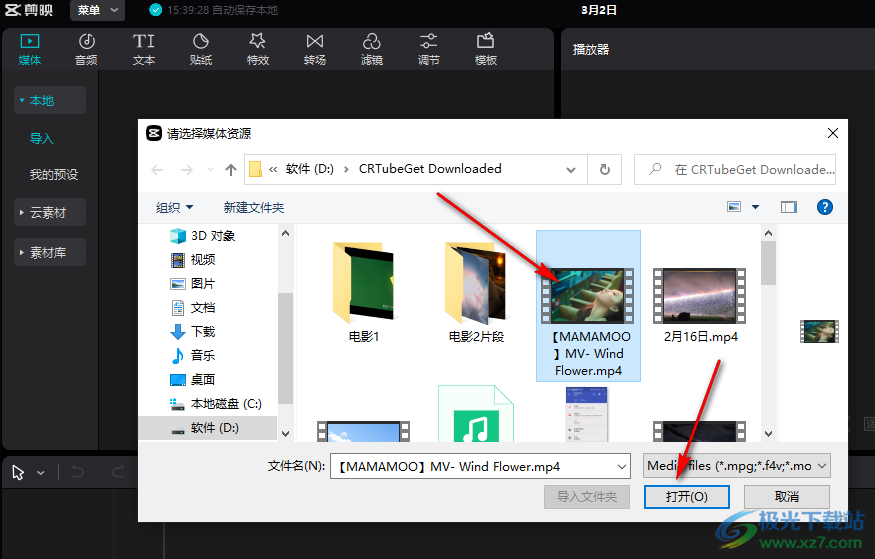Expand the address bar history dropdown

(x=571, y=170)
